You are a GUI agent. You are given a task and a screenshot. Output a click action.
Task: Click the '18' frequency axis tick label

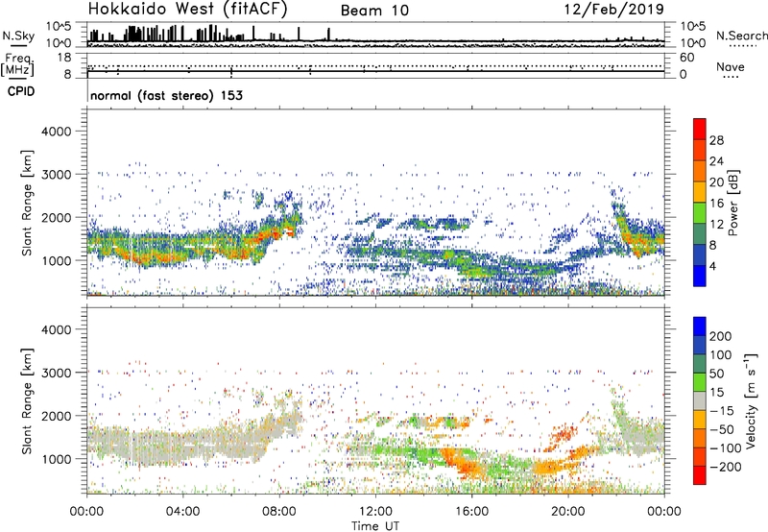(64, 58)
